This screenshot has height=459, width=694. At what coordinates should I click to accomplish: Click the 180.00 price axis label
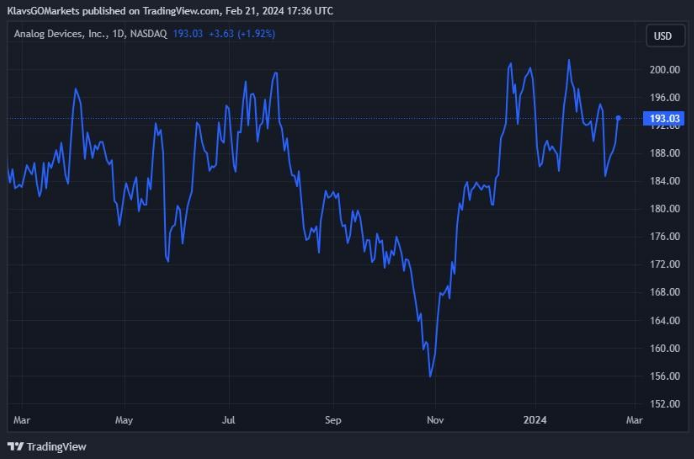[x=664, y=209]
